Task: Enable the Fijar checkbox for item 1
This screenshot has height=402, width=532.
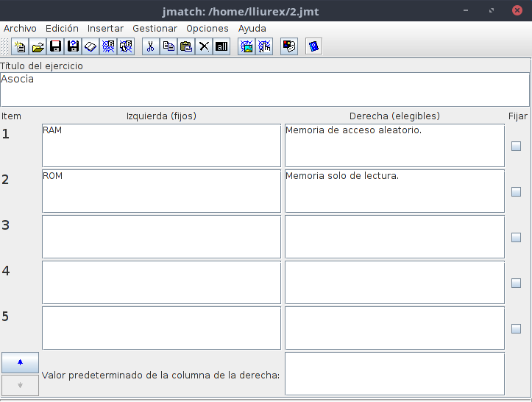Action: (516, 146)
